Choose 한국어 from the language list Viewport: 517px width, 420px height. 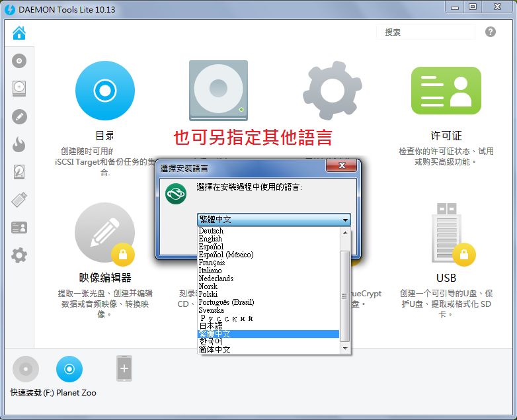coord(268,342)
